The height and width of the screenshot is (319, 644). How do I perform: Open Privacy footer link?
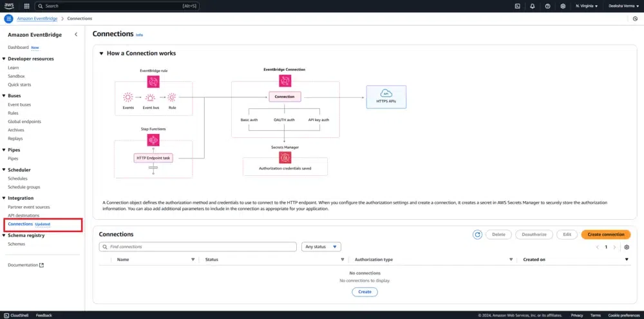pyautogui.click(x=576, y=315)
